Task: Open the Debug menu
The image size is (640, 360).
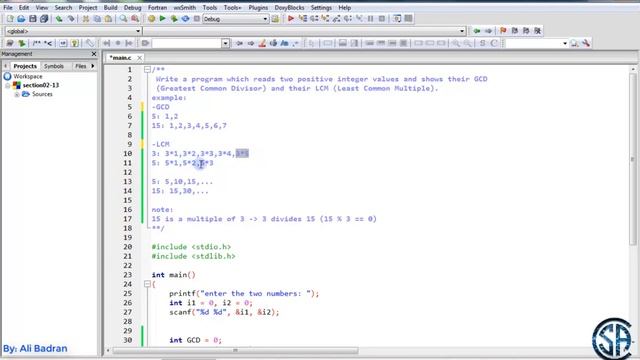Action: pos(132,7)
